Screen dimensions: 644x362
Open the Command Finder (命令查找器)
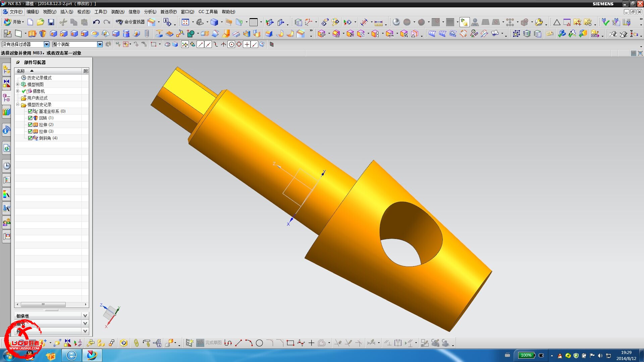click(130, 22)
